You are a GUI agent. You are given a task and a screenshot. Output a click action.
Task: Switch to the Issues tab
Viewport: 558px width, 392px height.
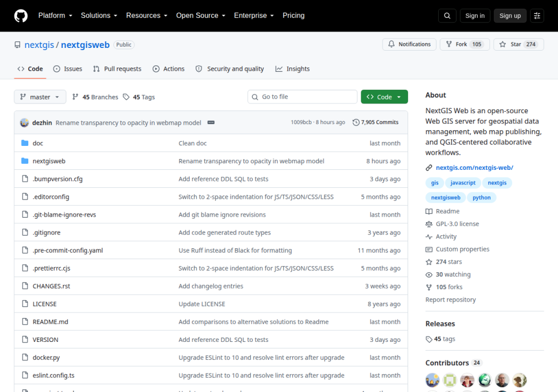(x=68, y=69)
